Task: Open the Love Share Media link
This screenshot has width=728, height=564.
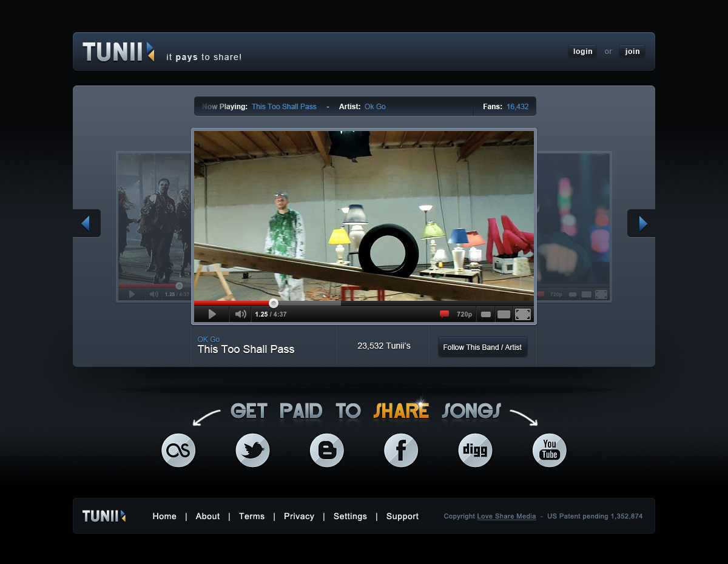Action: 507,517
